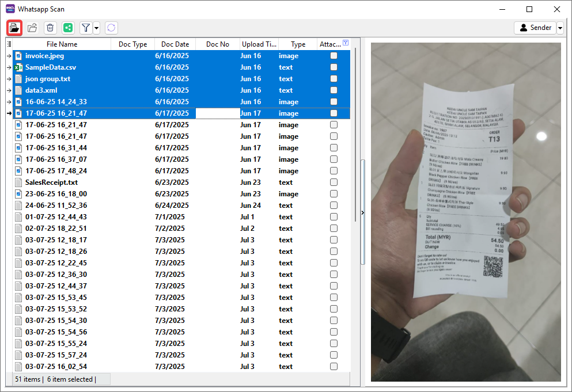Open the Sender dropdown arrow
This screenshot has width=572, height=392.
[560, 28]
